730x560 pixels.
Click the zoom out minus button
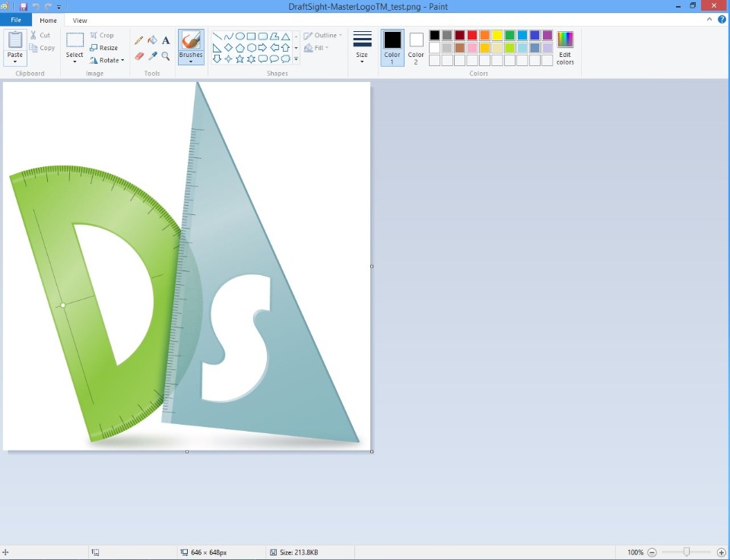(652, 552)
